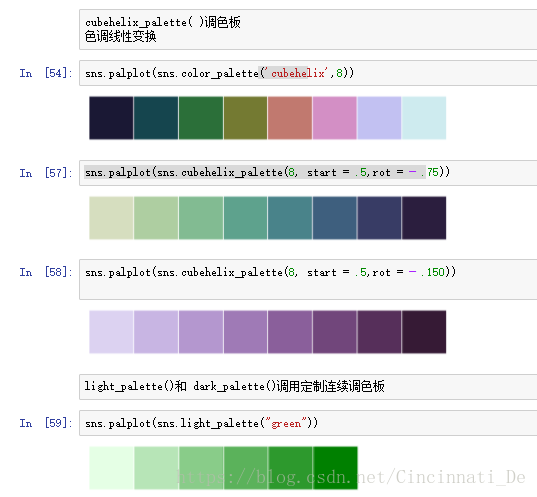537x497 pixels.
Task: Pick the olive swatch in cell 54 output
Action: tap(245, 118)
